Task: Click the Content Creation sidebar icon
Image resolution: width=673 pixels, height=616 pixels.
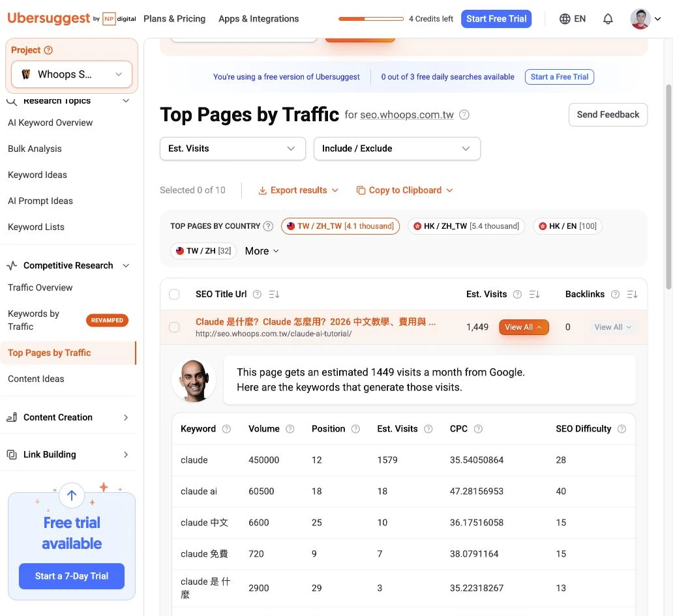Action: click(12, 417)
